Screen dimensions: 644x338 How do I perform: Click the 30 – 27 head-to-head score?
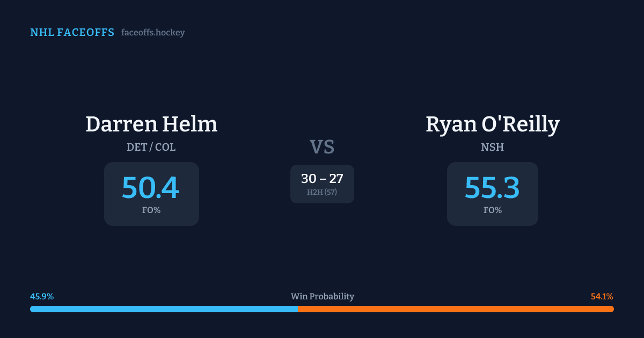pos(322,179)
